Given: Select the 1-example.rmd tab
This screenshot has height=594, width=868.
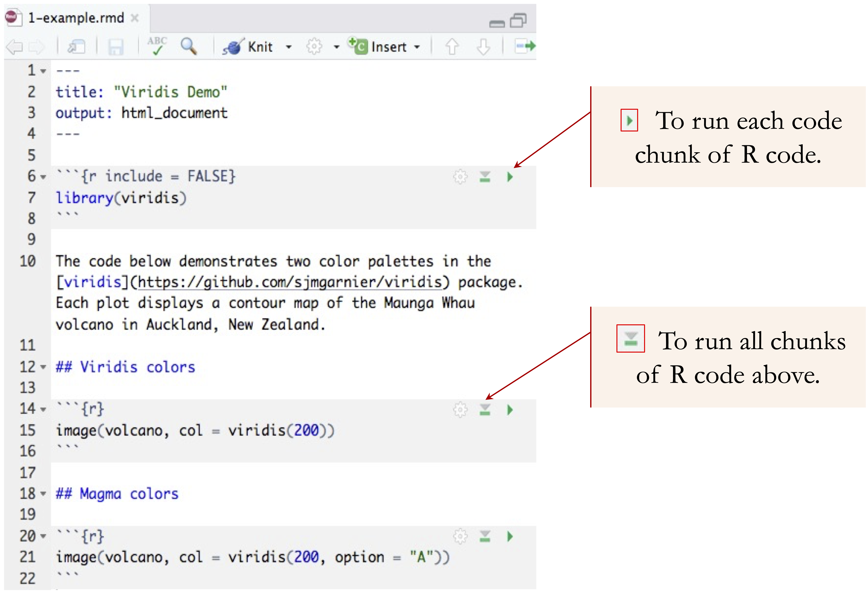Looking at the screenshot, I should pos(75,18).
